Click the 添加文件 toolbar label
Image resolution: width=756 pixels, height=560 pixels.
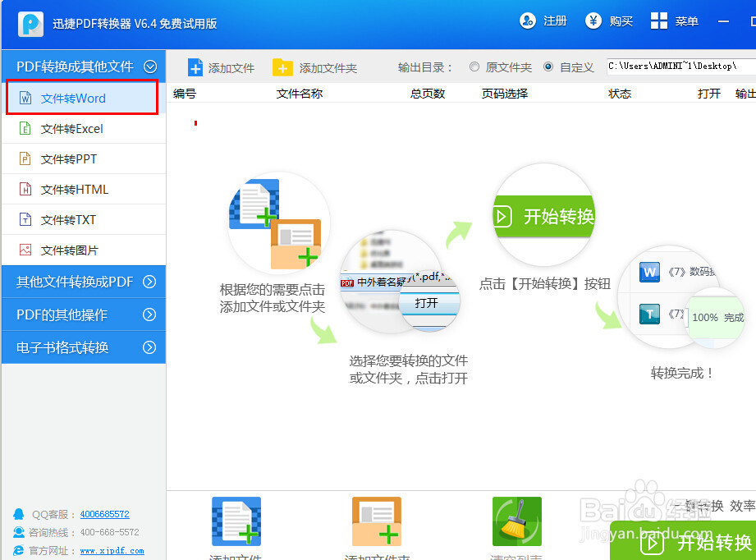[x=231, y=68]
